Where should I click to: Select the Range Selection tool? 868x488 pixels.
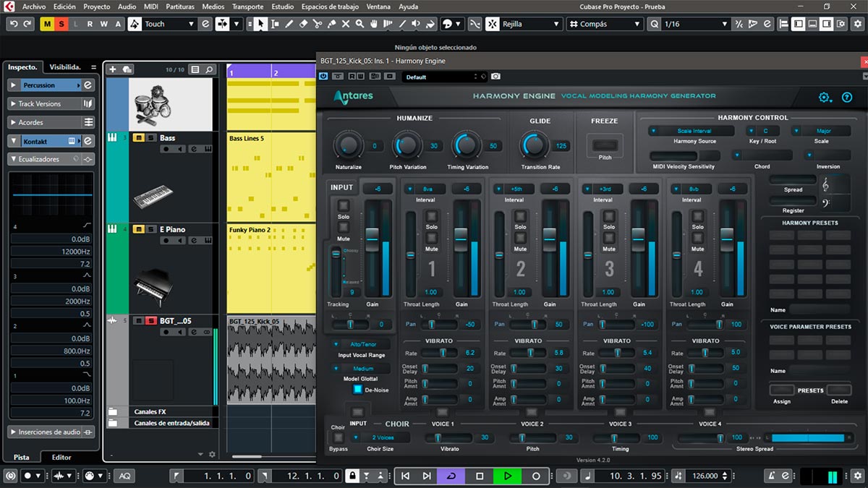pos(275,24)
